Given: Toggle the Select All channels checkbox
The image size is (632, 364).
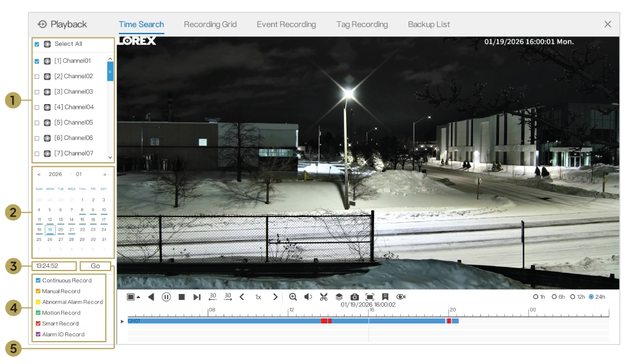Looking at the screenshot, I should point(37,44).
